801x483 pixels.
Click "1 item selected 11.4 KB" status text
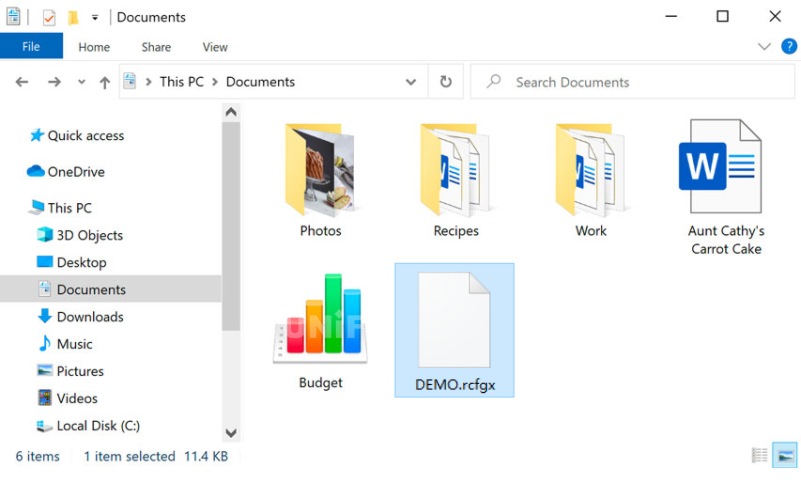point(156,456)
